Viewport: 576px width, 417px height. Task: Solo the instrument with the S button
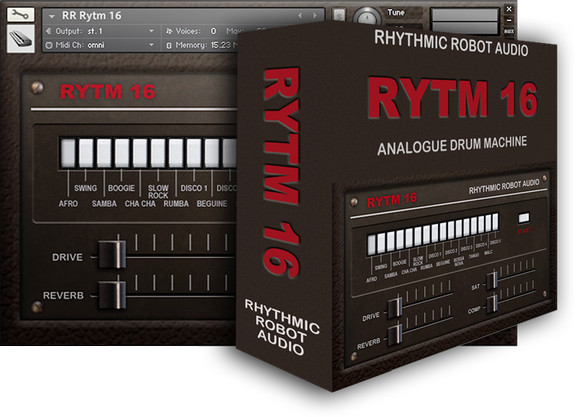pos(339,16)
